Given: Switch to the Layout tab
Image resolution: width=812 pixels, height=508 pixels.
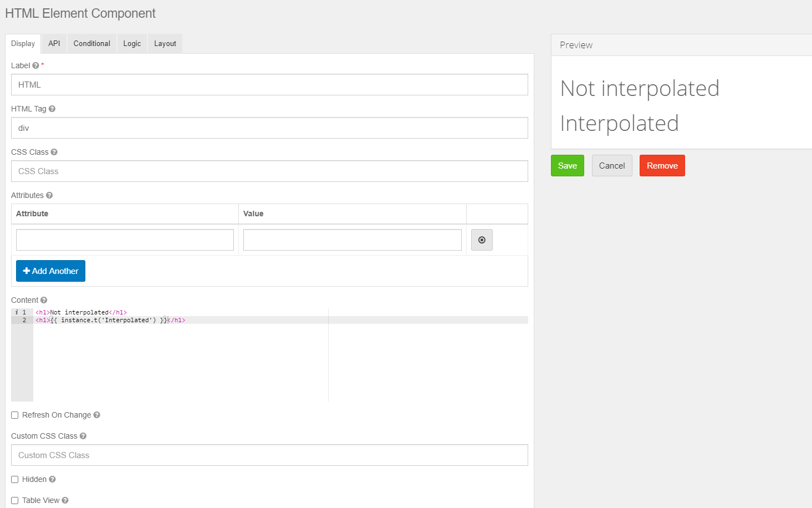Looking at the screenshot, I should (x=165, y=43).
